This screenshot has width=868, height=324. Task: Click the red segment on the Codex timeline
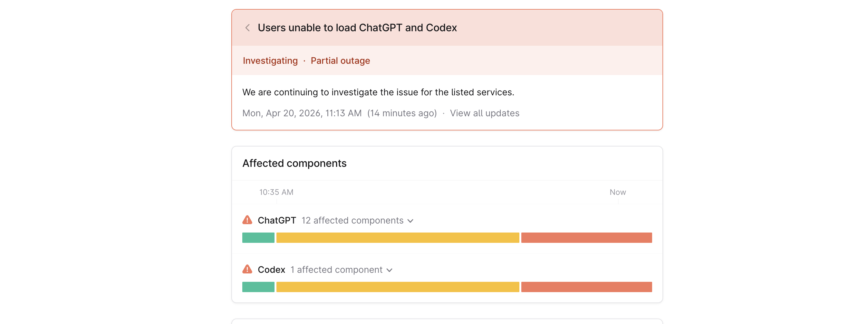pos(586,287)
